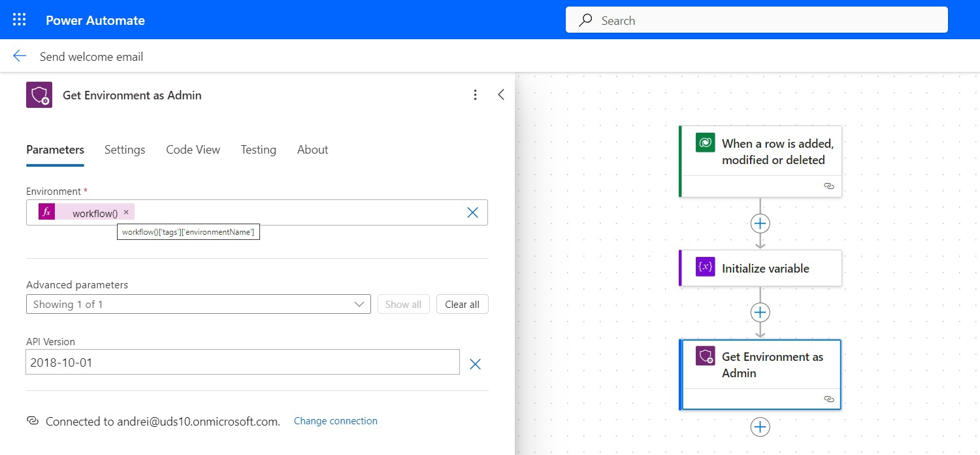Image resolution: width=980 pixels, height=455 pixels.
Task: Select the Initialize variable action card
Action: tap(760, 268)
